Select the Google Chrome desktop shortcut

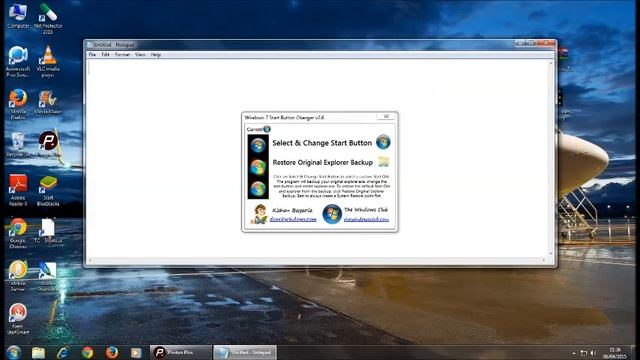pyautogui.click(x=18, y=233)
